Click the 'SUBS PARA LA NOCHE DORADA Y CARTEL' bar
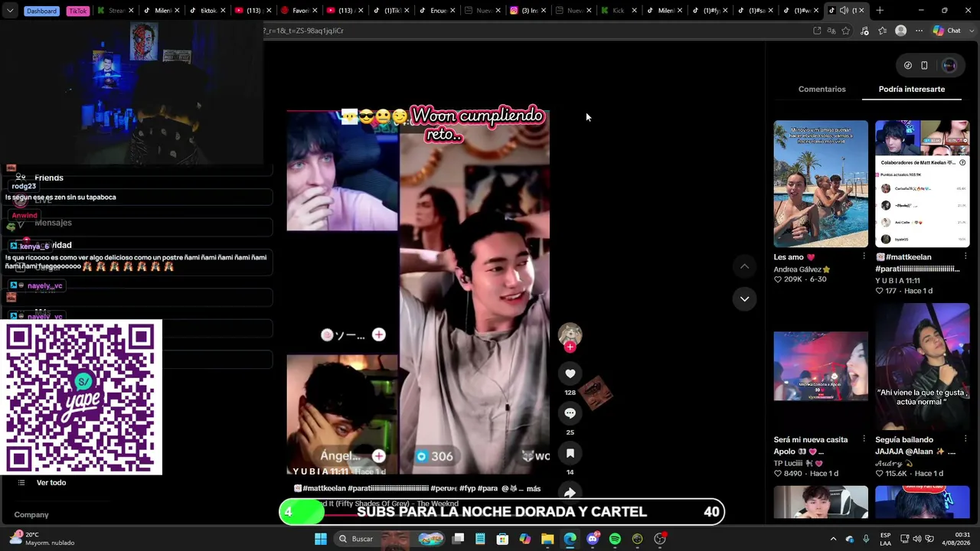 point(501,512)
